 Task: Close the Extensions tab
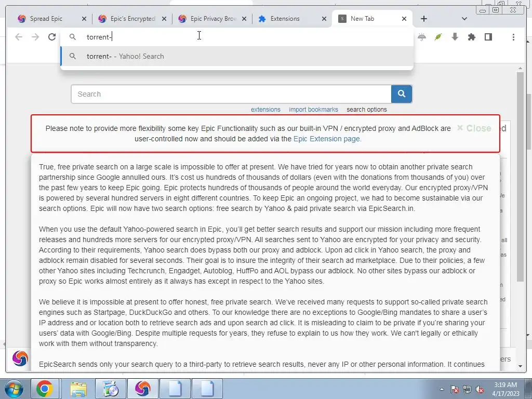tap(324, 19)
